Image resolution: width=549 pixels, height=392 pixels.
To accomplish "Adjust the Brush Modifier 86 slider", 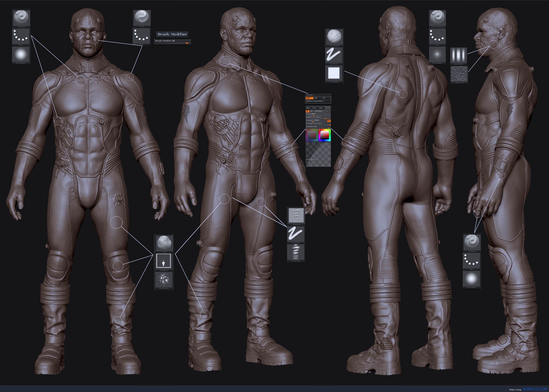I will [x=173, y=42].
